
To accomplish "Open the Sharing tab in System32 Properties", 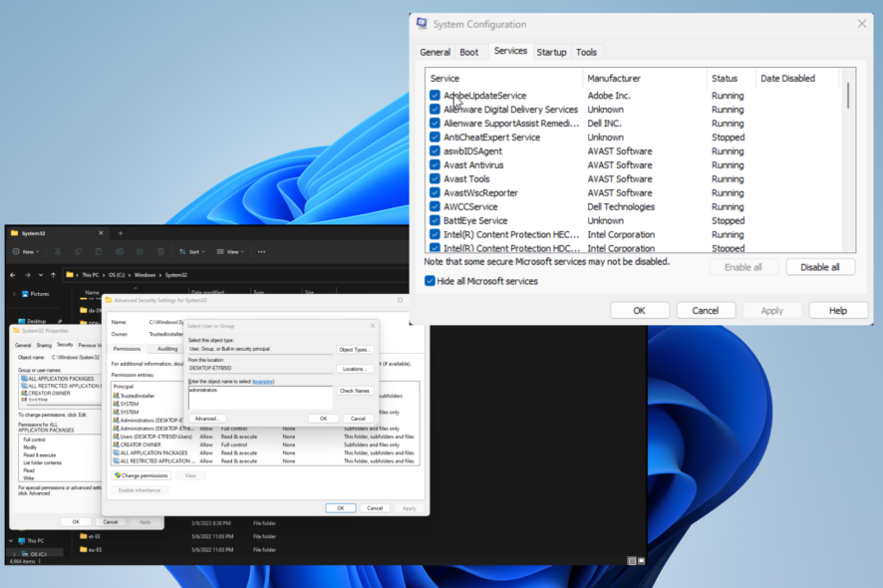I will coord(44,345).
